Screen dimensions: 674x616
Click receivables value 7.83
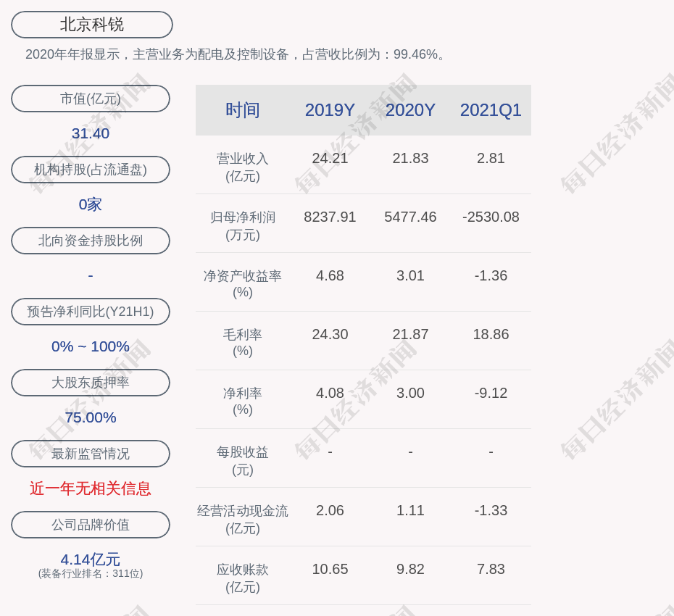pyautogui.click(x=491, y=569)
